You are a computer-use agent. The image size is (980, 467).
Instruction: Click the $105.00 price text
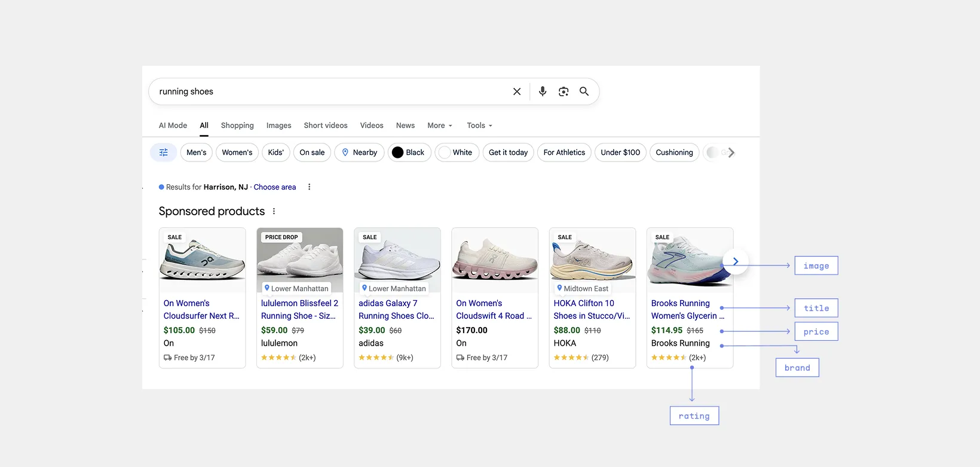(179, 330)
